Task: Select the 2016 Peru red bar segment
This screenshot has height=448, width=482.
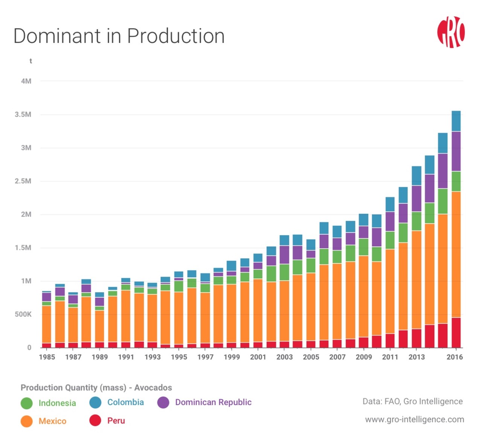Action: click(x=456, y=333)
